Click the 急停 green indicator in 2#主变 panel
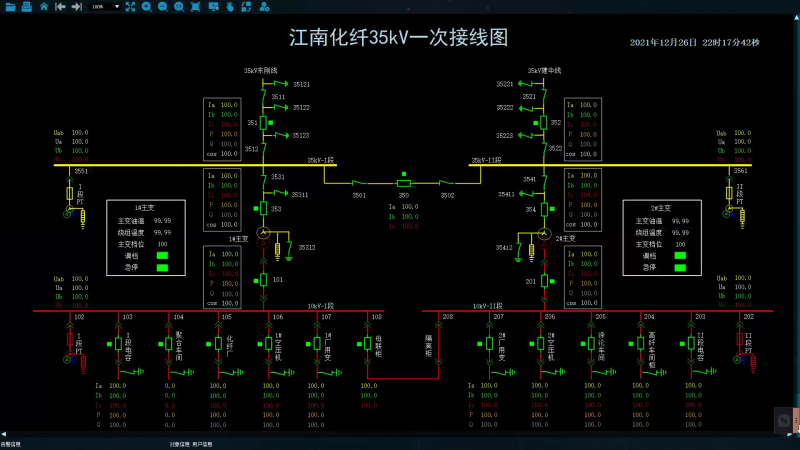The width and height of the screenshot is (800, 450). [x=680, y=267]
